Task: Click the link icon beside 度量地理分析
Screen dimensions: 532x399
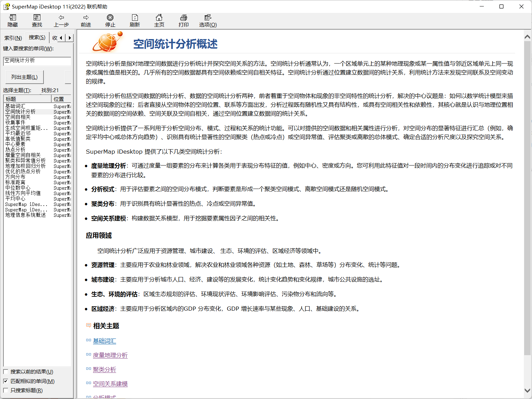Action: (89, 354)
